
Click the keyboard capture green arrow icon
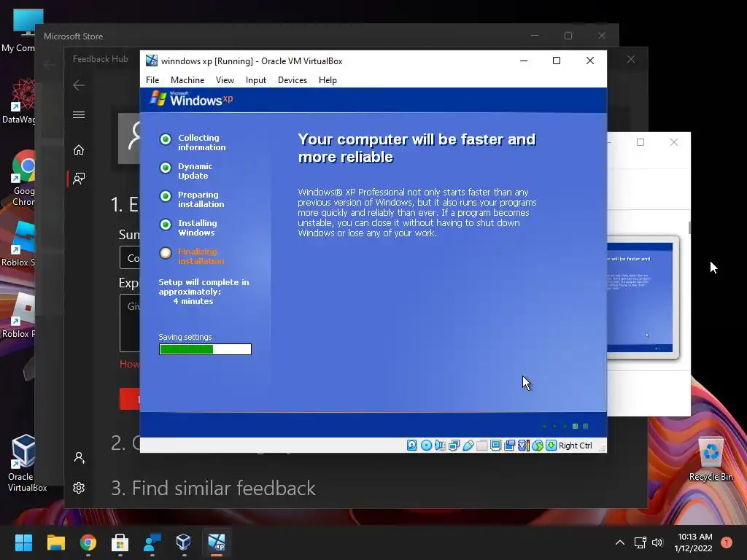[551, 446]
